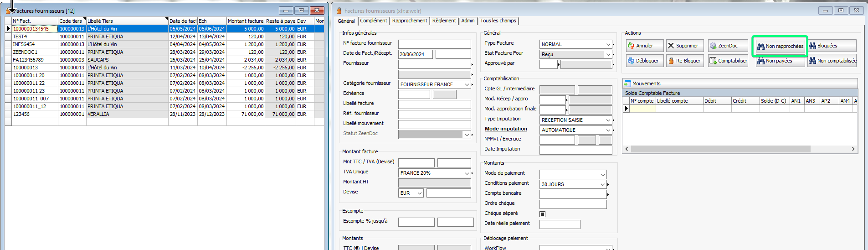Open the TVA Unique dropdown

coord(467,173)
